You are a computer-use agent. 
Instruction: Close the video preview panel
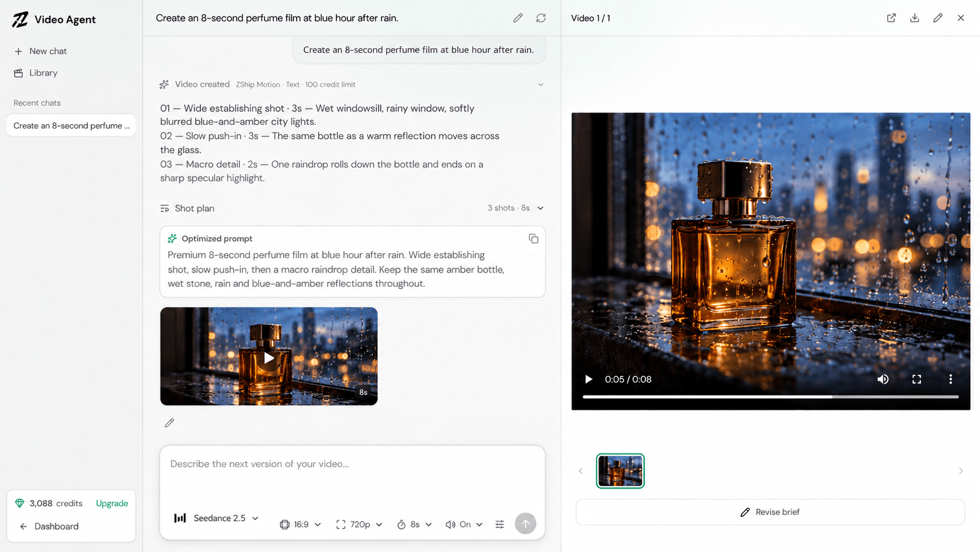tap(961, 18)
